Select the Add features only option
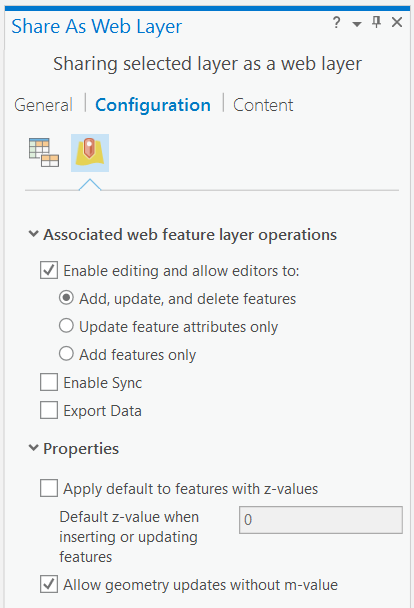Screen dimensions: 414x608 [x=66, y=354]
